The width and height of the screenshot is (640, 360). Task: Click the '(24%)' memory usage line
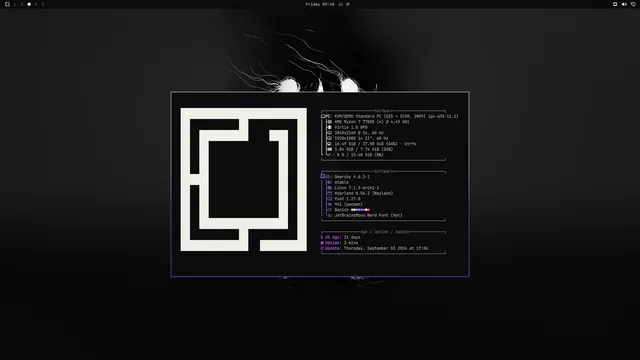364,149
